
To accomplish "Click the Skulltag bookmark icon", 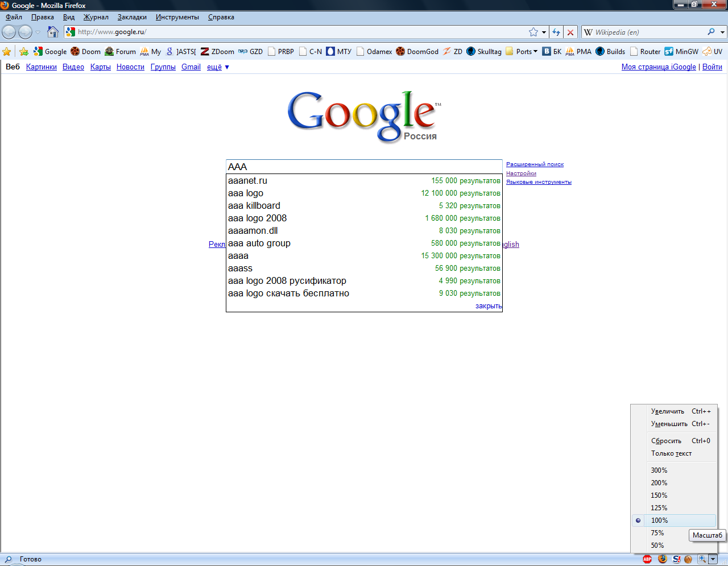I will point(471,51).
